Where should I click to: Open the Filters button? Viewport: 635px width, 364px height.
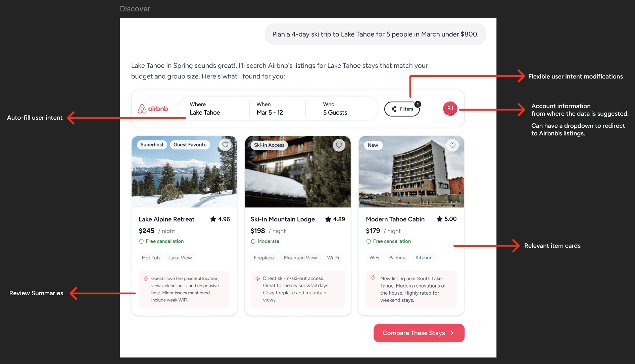click(x=402, y=109)
